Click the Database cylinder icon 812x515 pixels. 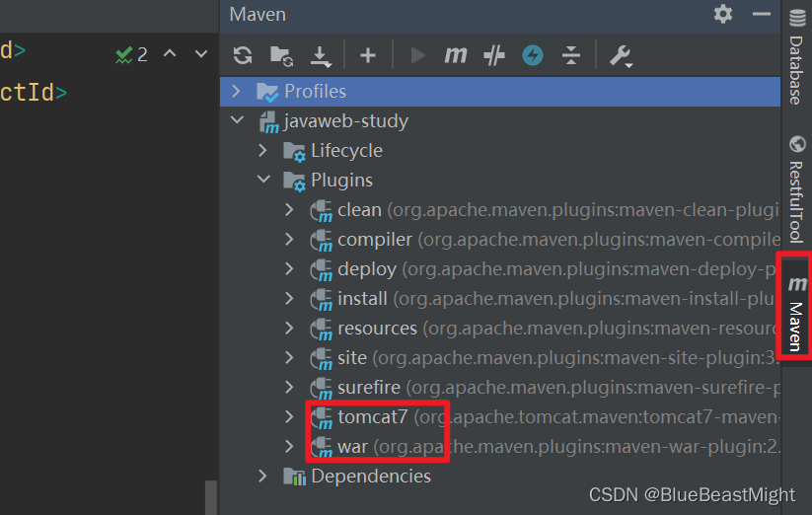[797, 17]
